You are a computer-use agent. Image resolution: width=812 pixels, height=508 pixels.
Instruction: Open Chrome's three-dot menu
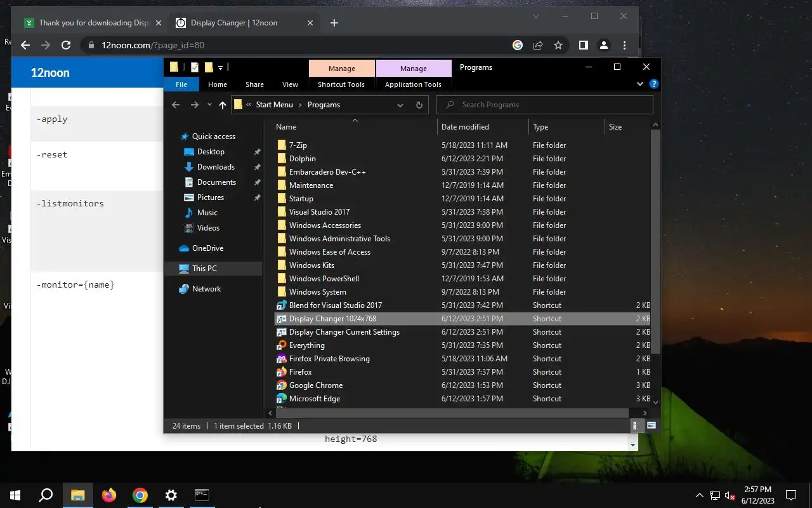point(625,45)
